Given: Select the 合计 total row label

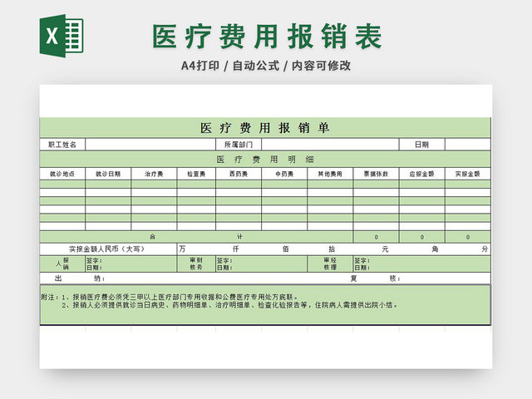Looking at the screenshot, I should [196, 237].
